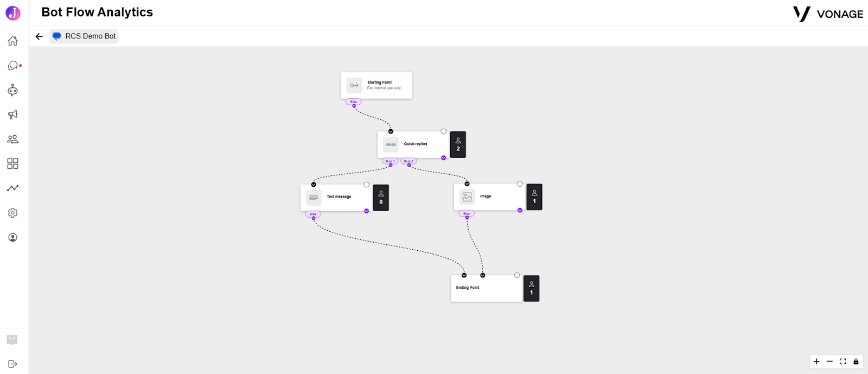Click the logout icon at sidebar bottom
The height and width of the screenshot is (374, 868).
12,364
